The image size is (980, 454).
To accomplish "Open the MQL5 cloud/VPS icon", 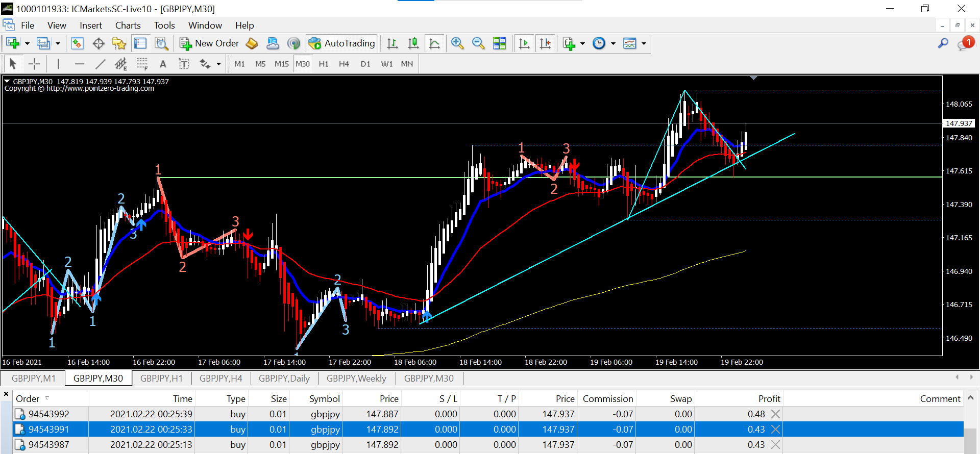I will pos(273,43).
